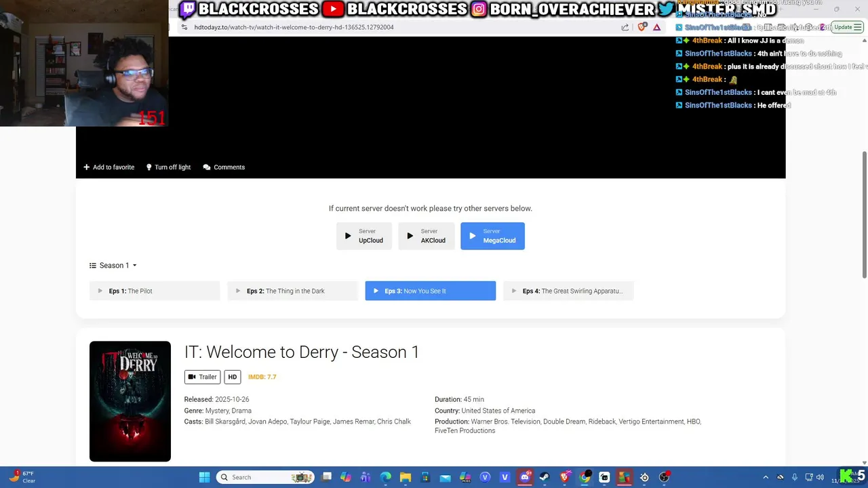Viewport: 868px width, 488px height.
Task: Open the square V icon on the taskbar
Action: 505,477
